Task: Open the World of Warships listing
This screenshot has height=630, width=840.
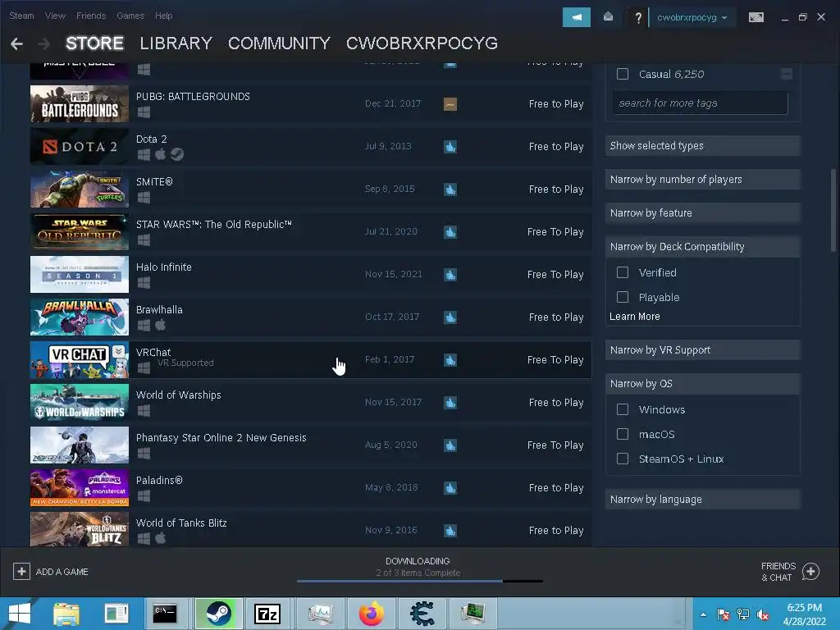Action: click(311, 402)
